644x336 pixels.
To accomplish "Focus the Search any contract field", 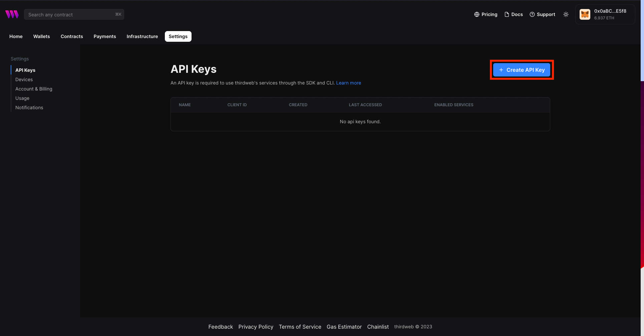I will click(74, 14).
